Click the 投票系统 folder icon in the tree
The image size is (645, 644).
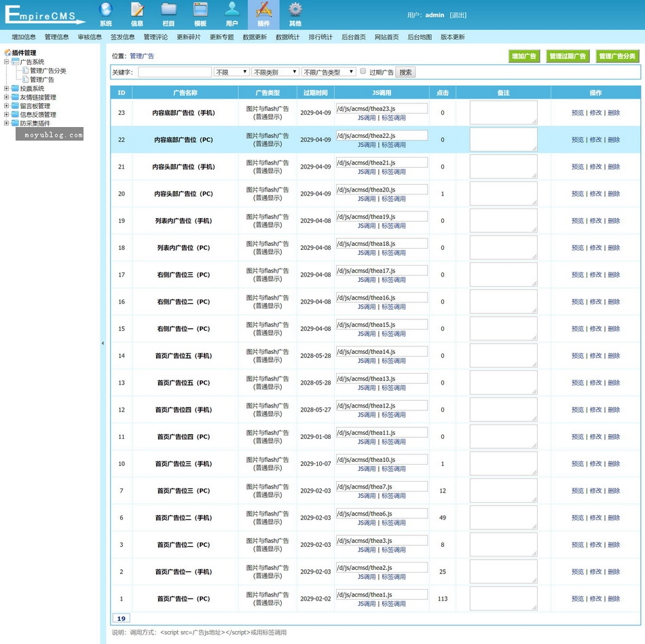coord(16,88)
